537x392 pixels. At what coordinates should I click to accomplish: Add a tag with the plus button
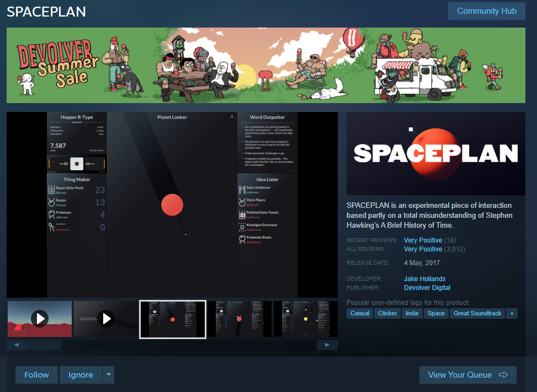pyautogui.click(x=512, y=313)
